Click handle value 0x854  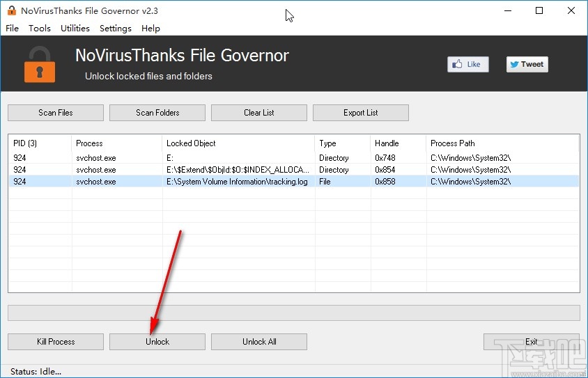[385, 170]
